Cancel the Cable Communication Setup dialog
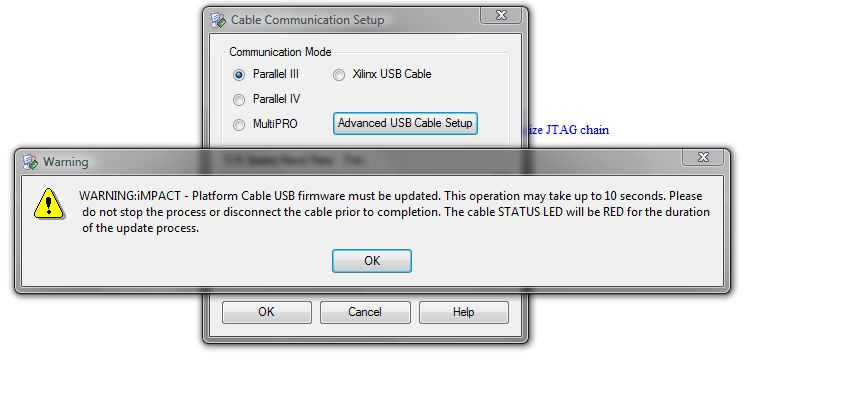This screenshot has width=849, height=394. click(365, 312)
